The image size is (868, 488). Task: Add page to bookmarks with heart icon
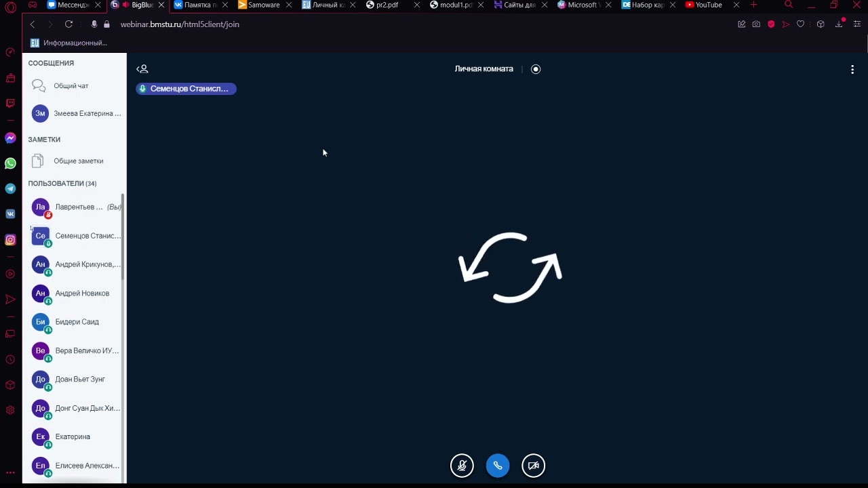point(801,24)
